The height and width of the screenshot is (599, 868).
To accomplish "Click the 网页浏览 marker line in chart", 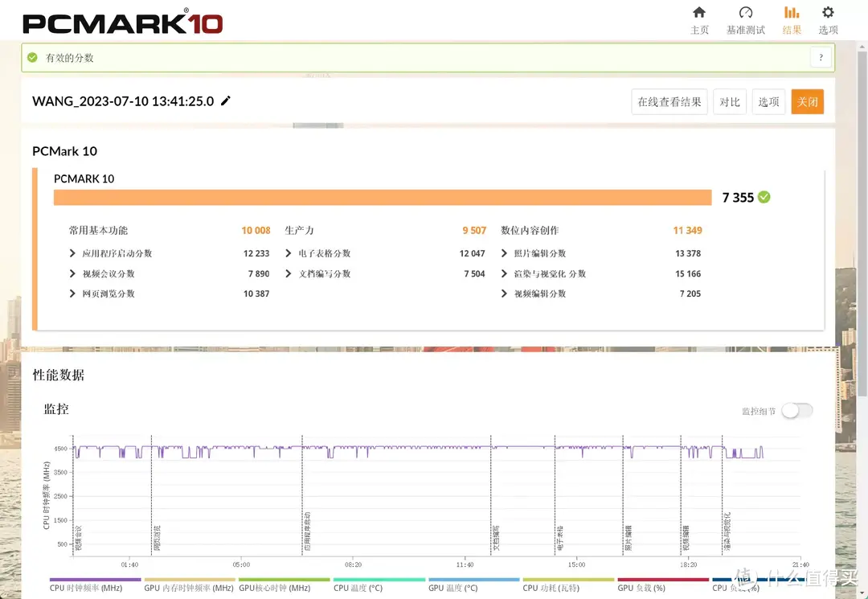I will 152,495.
